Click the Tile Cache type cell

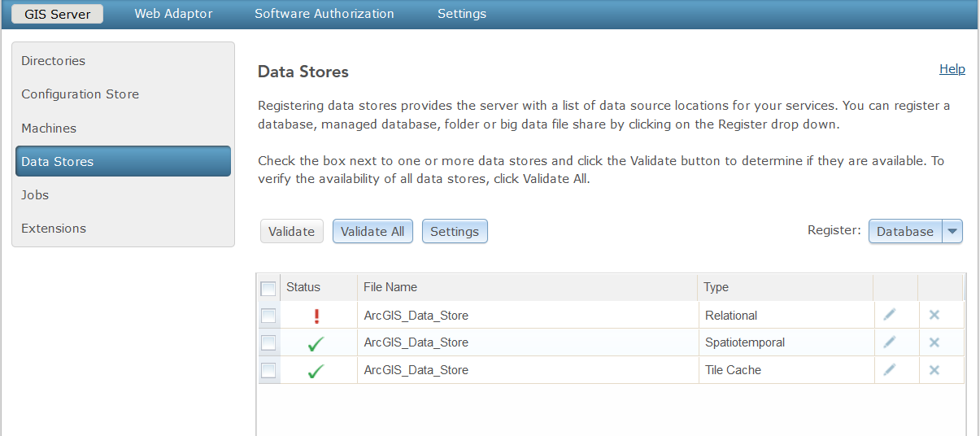[734, 370]
